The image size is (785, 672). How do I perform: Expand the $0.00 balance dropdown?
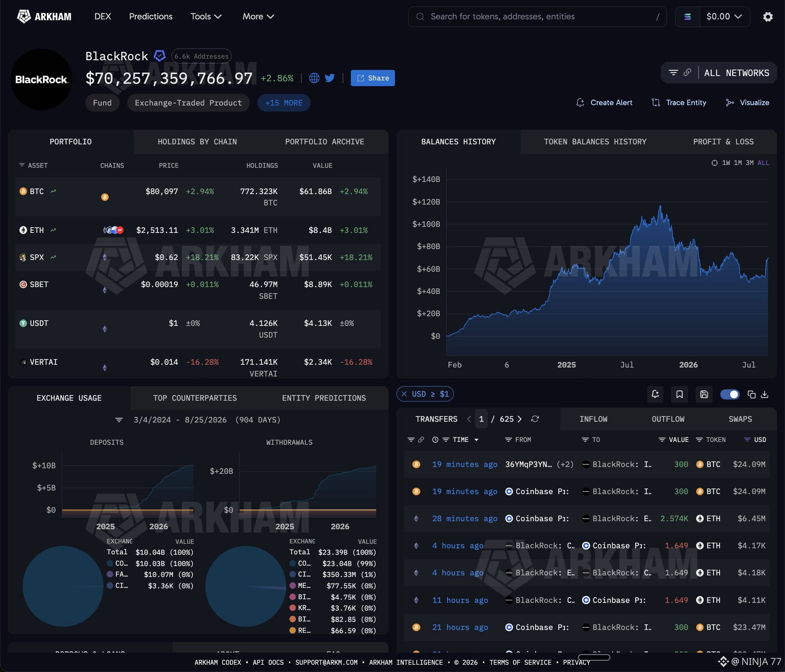[x=724, y=17]
